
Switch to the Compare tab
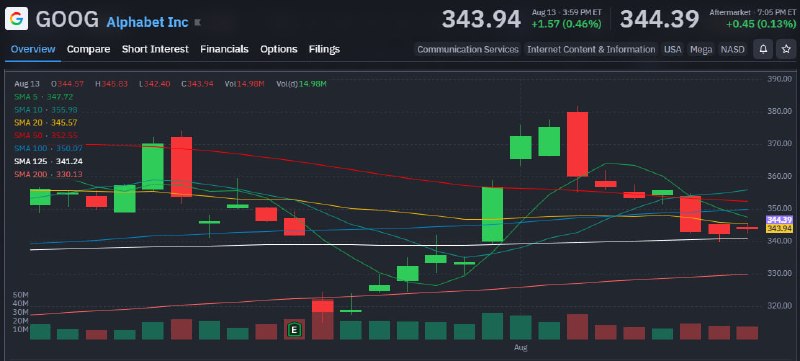tap(88, 49)
